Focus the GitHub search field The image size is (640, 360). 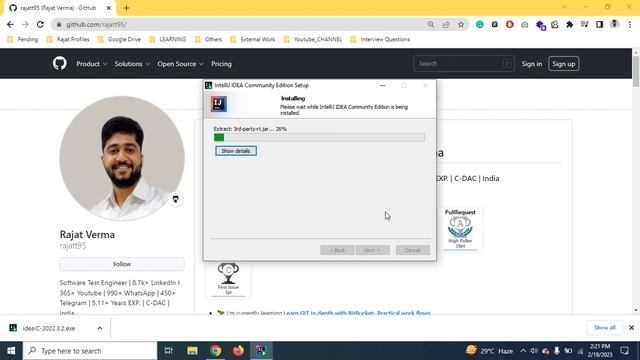464,64
